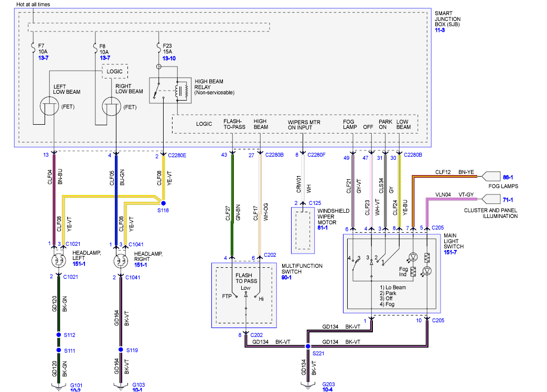Click the HEADLAMP, LEFT bulb symbol

point(58,259)
